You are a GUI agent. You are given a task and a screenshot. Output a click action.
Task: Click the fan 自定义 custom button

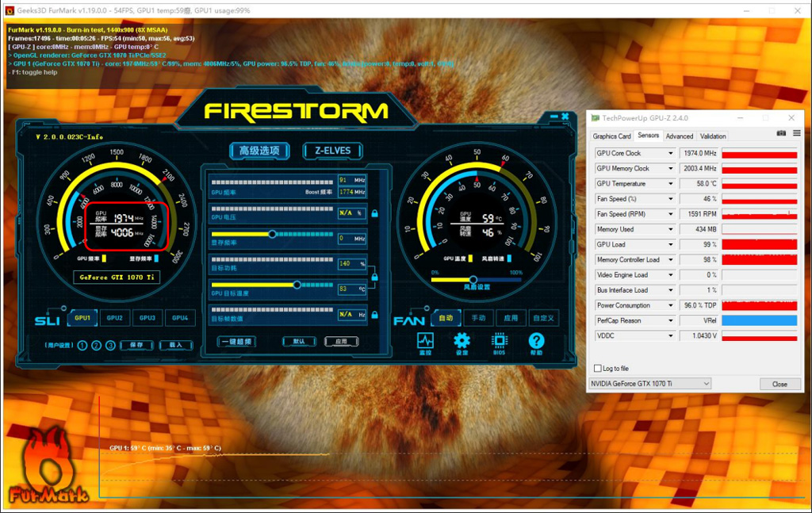pos(543,318)
